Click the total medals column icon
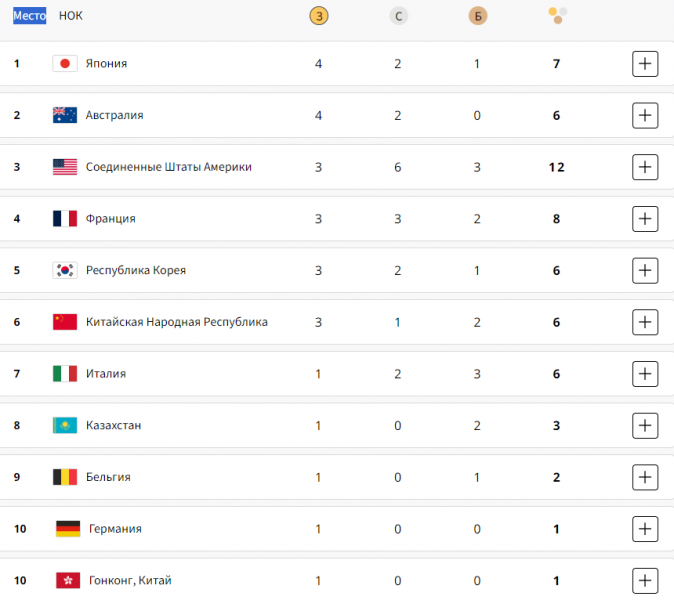 [558, 16]
